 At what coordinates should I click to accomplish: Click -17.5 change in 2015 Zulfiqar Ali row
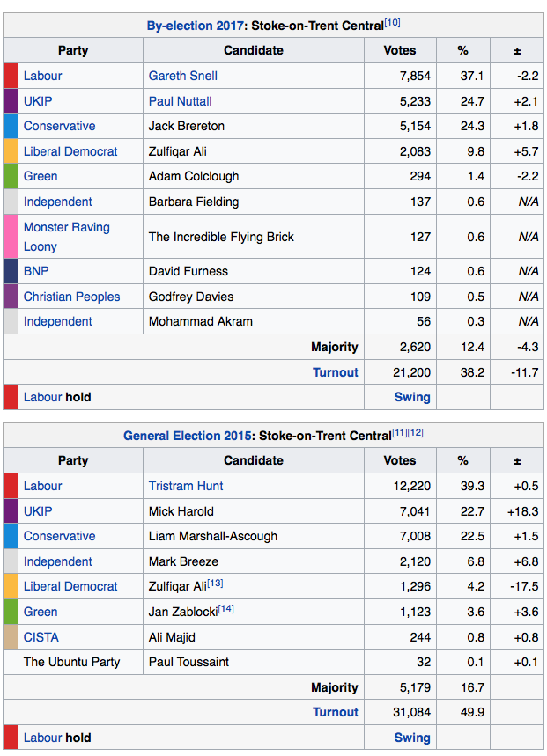[524, 586]
